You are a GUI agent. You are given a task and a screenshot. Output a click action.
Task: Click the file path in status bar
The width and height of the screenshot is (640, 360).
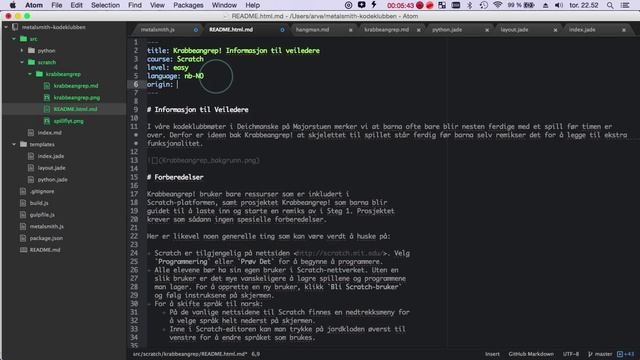point(190,354)
